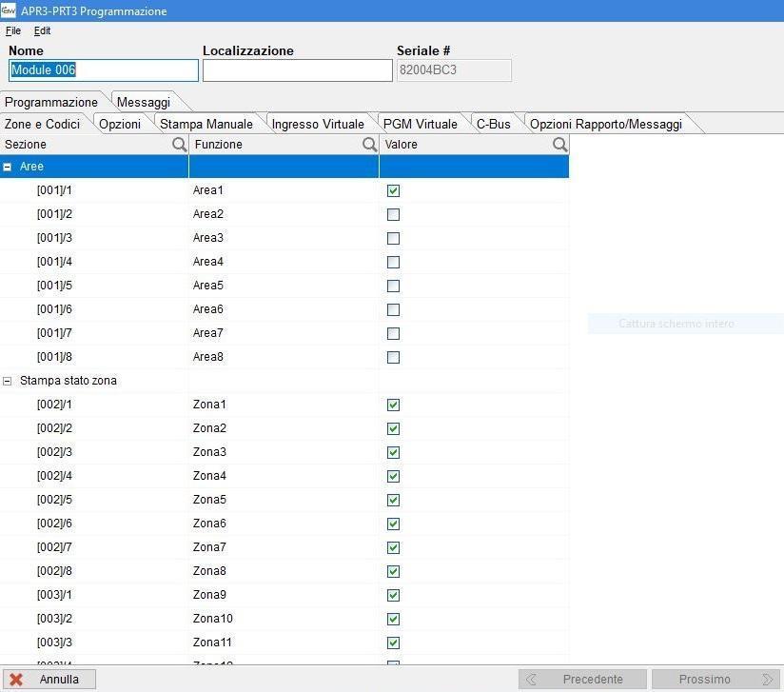Uncheck the Zona1 checkbox
The image size is (784, 692).
tap(394, 405)
